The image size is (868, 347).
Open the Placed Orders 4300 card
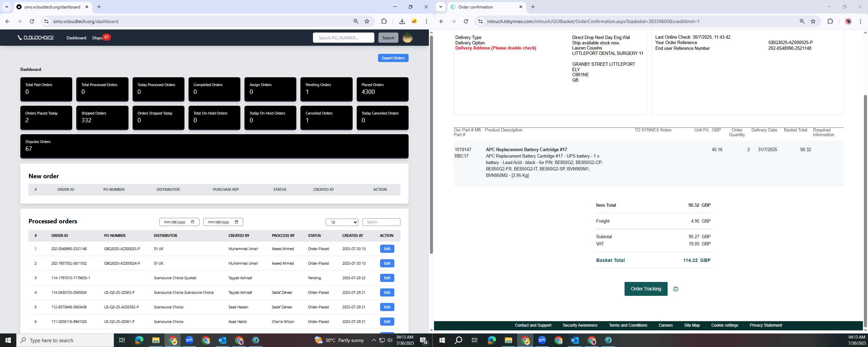[x=382, y=89]
